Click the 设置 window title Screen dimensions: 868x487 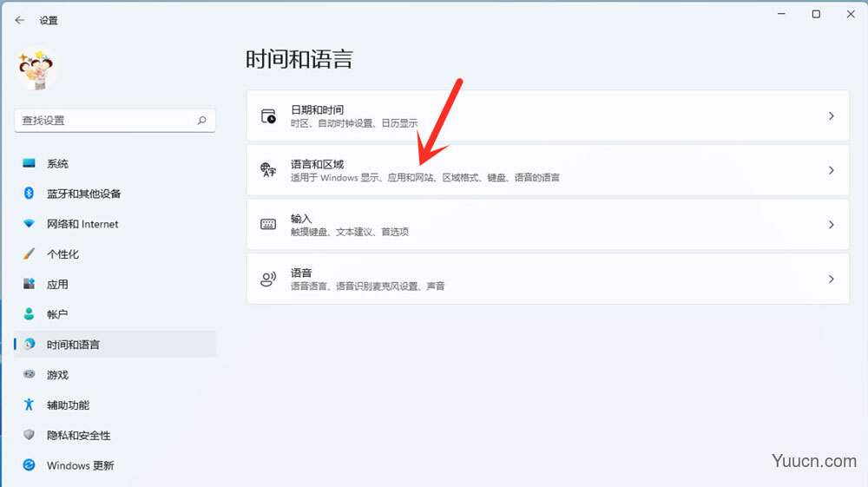click(49, 21)
